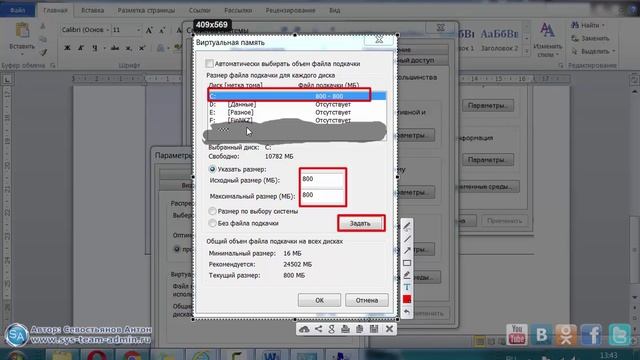Viewport: 640px width, 360px height.
Task: Click the ruler tab selector L icon
Action: pyautogui.click(x=7, y=80)
